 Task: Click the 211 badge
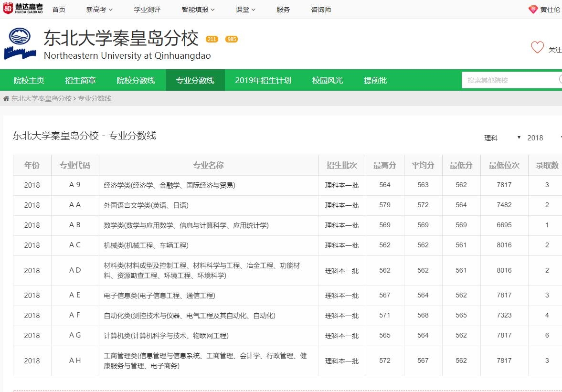[212, 39]
